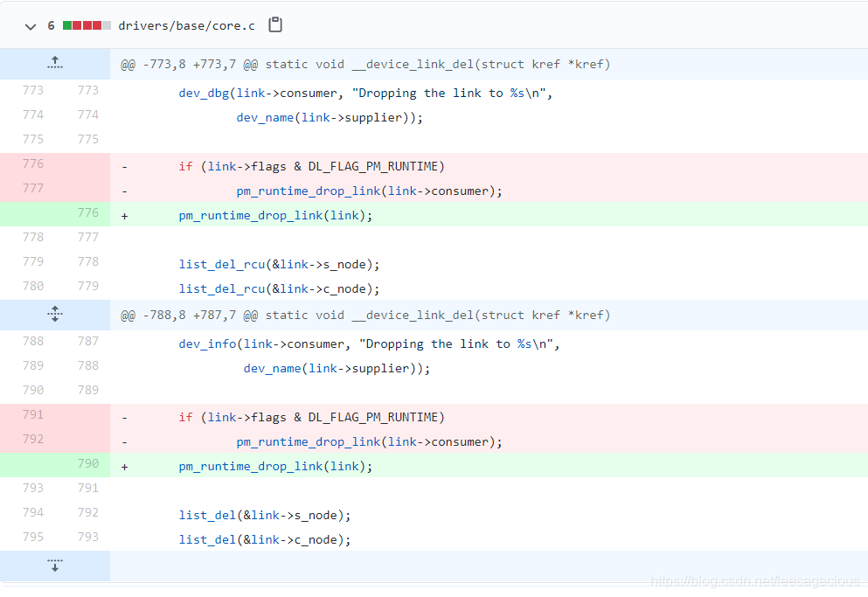The width and height of the screenshot is (868, 597).
Task: Click old line number 795
Action: (33, 537)
